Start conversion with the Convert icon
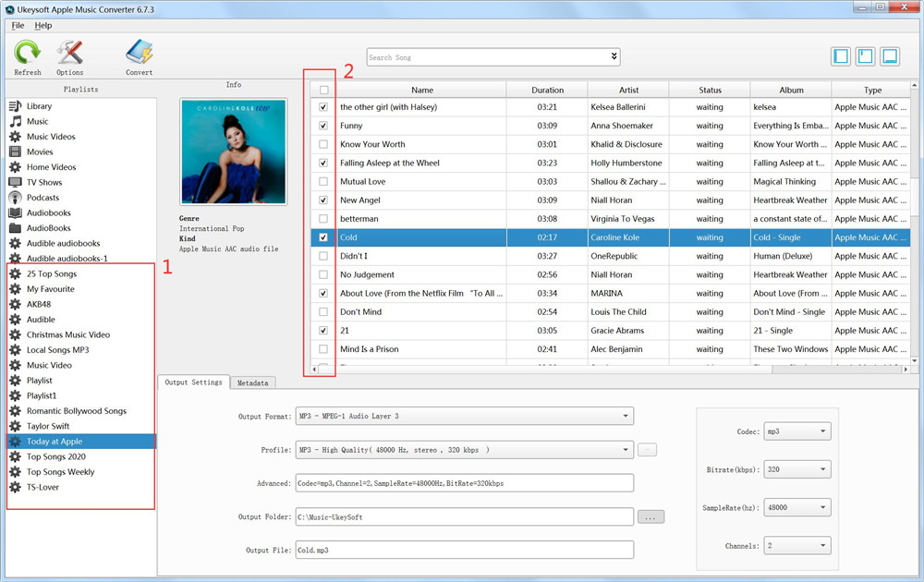Screen dimensions: 924x582 click(x=140, y=53)
